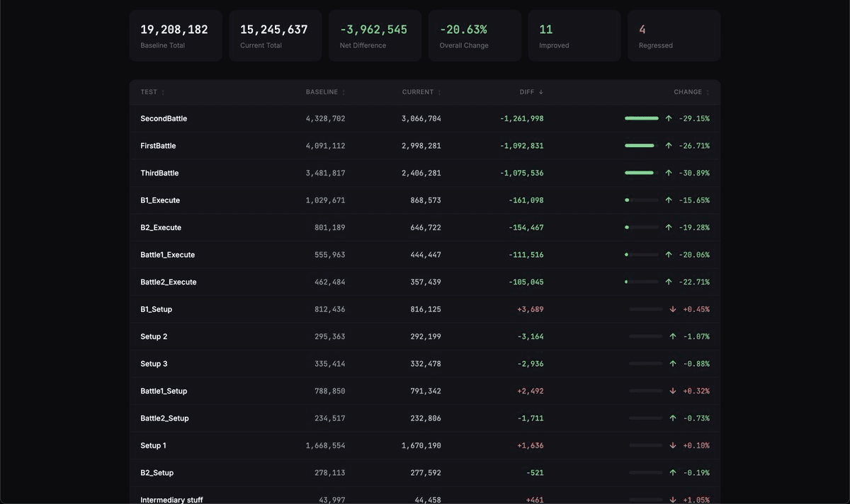Click the Net Difference summary card
This screenshot has height=504, width=850.
coord(375,36)
